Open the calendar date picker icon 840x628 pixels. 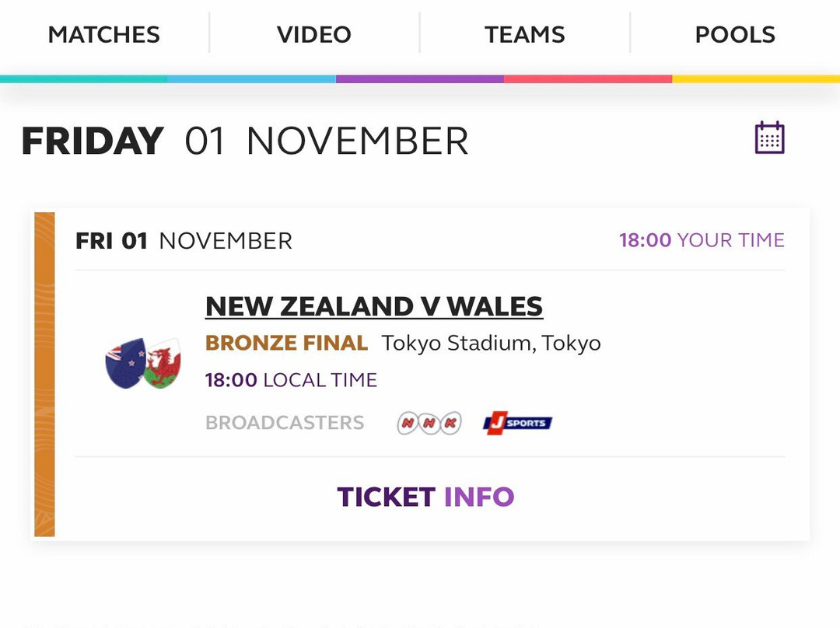[x=769, y=138]
